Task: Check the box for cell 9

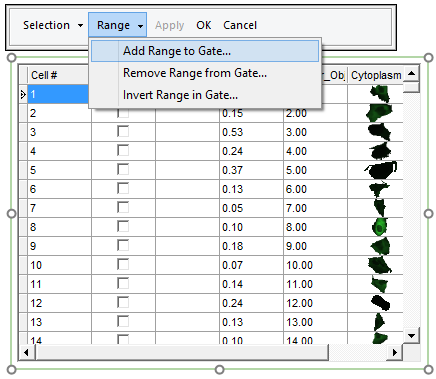Action: pyautogui.click(x=123, y=245)
